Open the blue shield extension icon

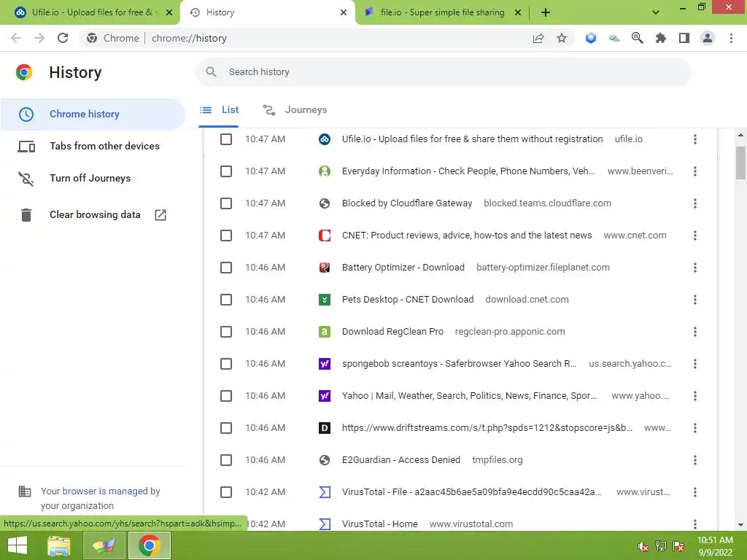591,38
